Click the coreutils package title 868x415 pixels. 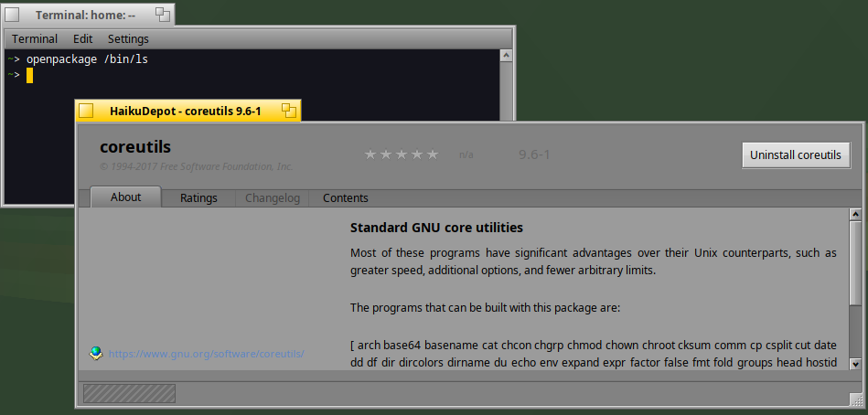[x=135, y=147]
